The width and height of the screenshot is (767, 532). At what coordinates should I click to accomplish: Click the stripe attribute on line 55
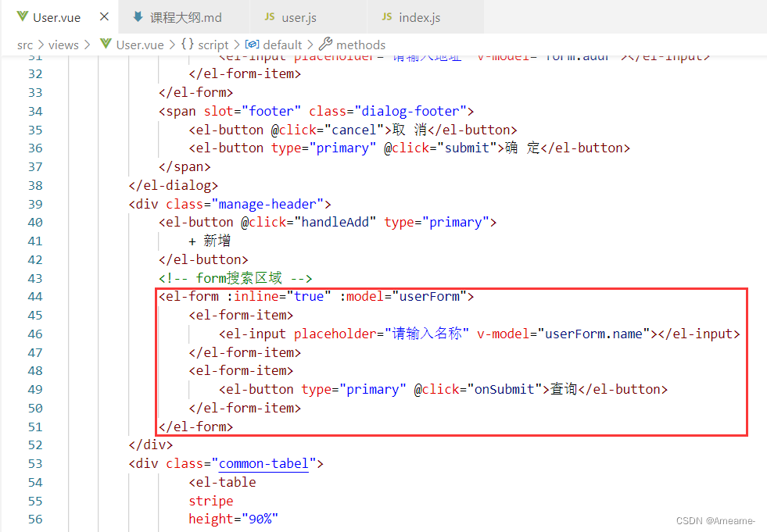(211, 502)
